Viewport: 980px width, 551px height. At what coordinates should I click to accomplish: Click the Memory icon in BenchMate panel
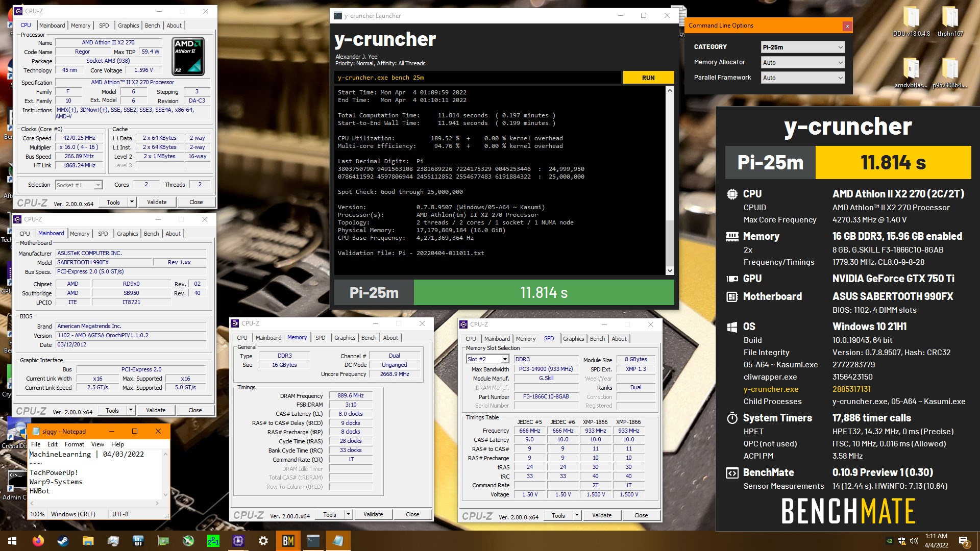(732, 236)
